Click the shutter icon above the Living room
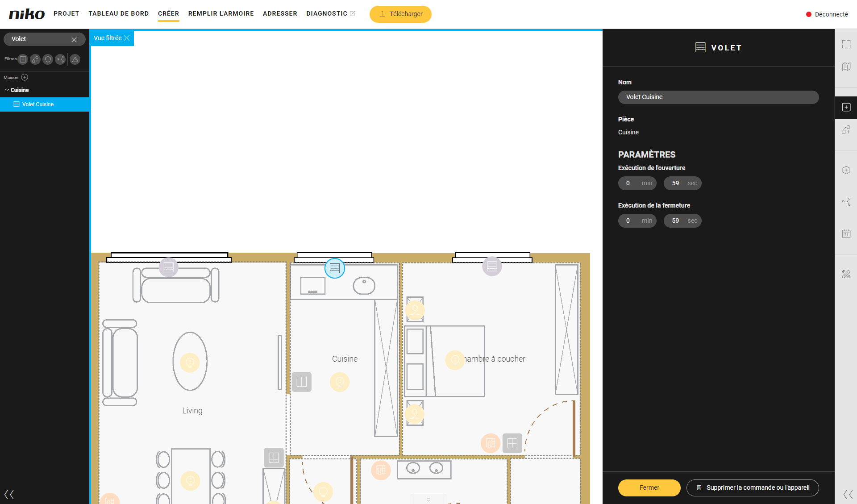 point(169,267)
